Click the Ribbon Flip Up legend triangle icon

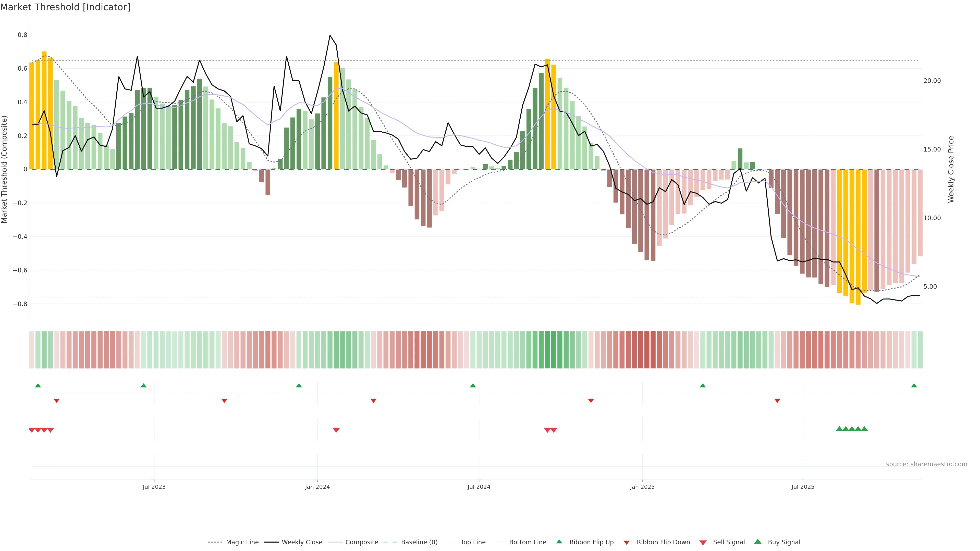click(559, 542)
